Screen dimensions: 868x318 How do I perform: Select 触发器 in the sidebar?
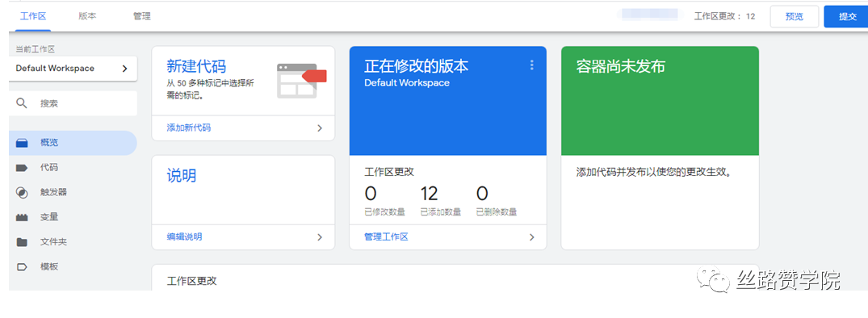(x=73, y=192)
